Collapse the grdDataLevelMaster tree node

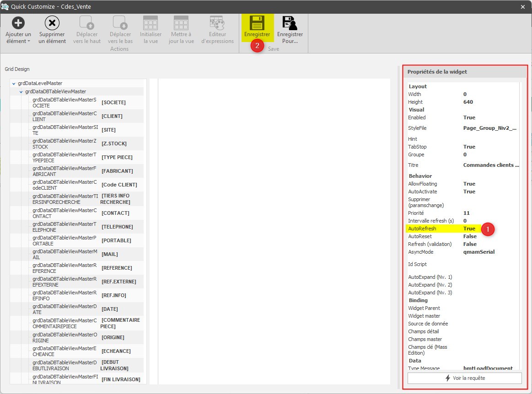[14, 84]
